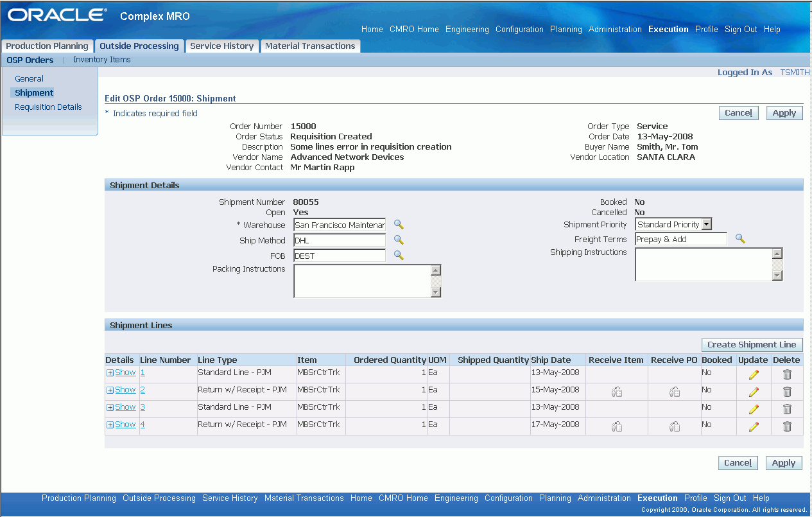Open the FOB lookup magnifier
Viewport: 812px width, 517px height.
tap(399, 255)
